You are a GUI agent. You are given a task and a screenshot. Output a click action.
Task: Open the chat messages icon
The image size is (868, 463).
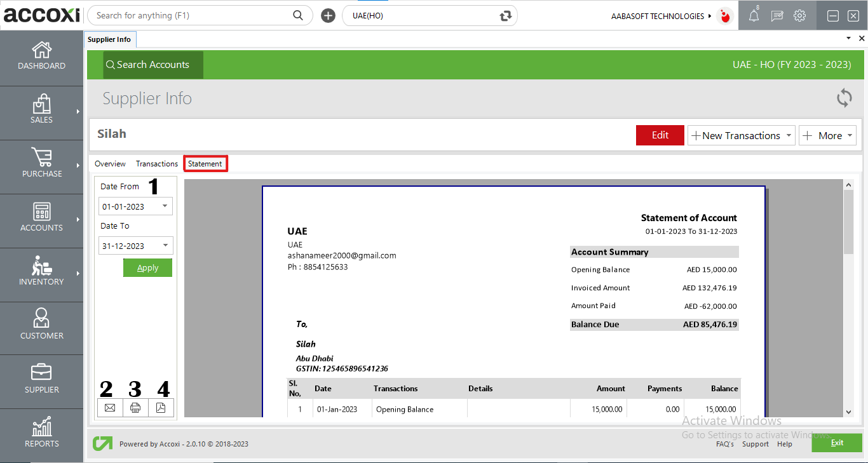click(x=777, y=16)
